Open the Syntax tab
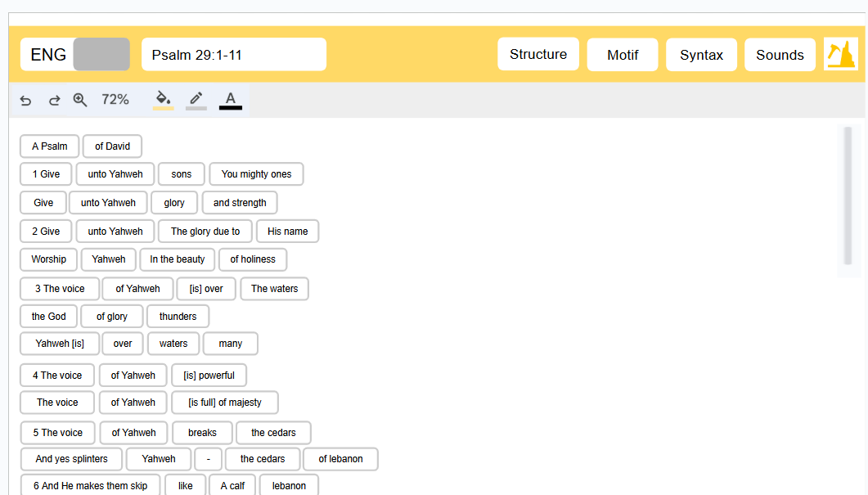This screenshot has height=495, width=868. [701, 55]
